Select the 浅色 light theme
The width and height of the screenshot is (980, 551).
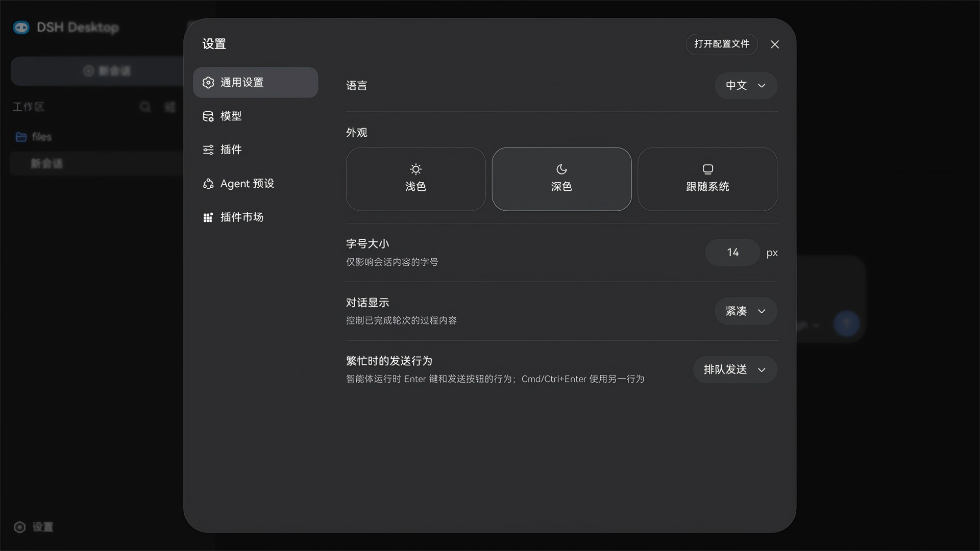416,179
